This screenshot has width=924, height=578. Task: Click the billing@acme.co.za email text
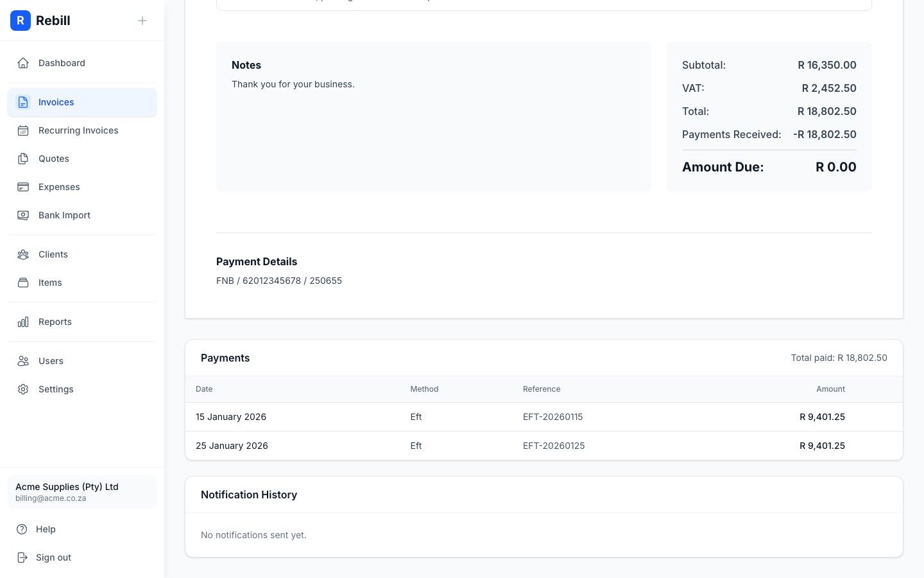click(x=51, y=498)
